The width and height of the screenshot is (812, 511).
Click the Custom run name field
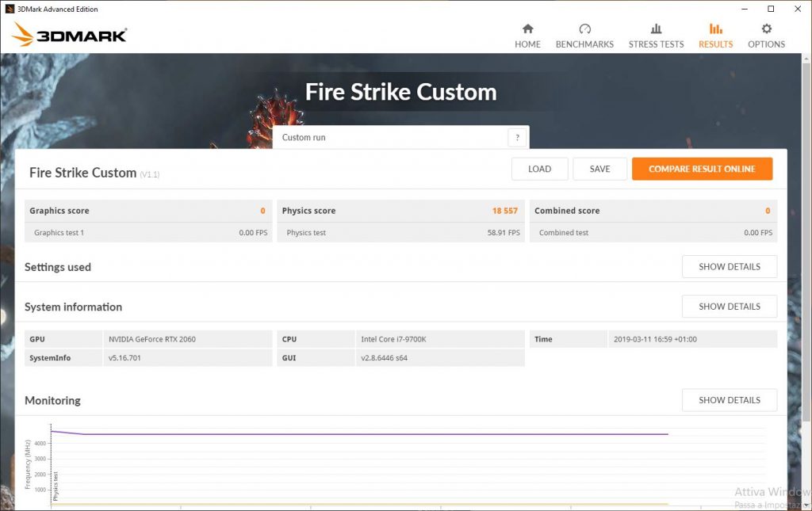click(x=393, y=138)
